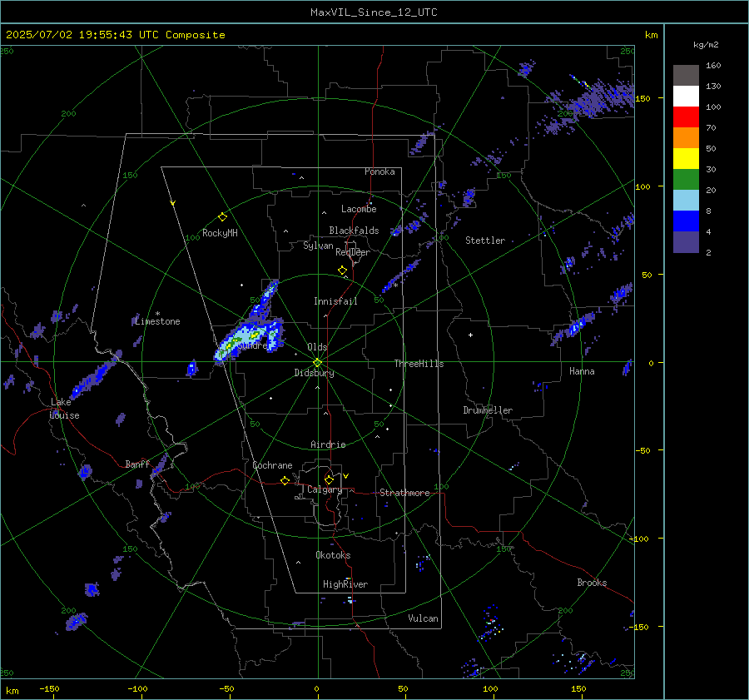Click the kg/m2 legend unit label
This screenshot has height=700, width=749.
pyautogui.click(x=706, y=45)
